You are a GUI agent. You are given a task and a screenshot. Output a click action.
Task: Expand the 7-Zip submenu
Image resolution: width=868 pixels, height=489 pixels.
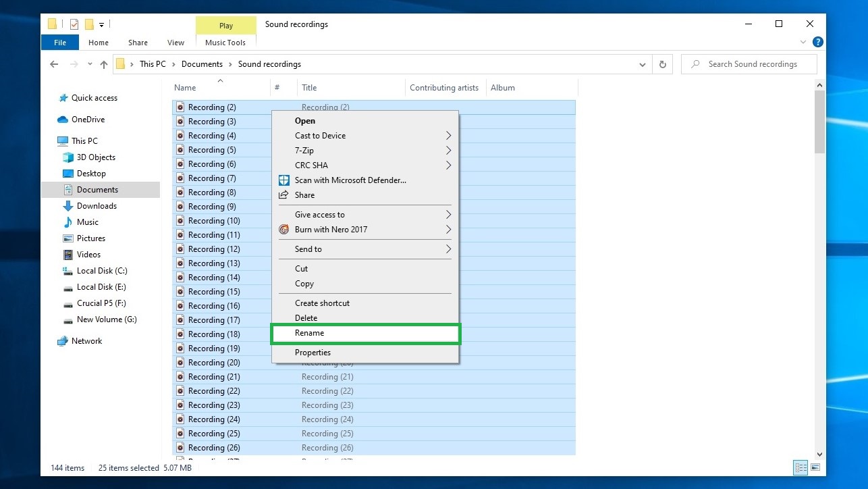pos(448,151)
